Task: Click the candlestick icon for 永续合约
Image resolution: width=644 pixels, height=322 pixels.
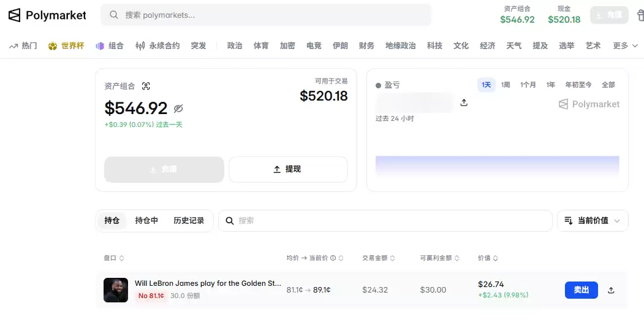Action: (140, 46)
